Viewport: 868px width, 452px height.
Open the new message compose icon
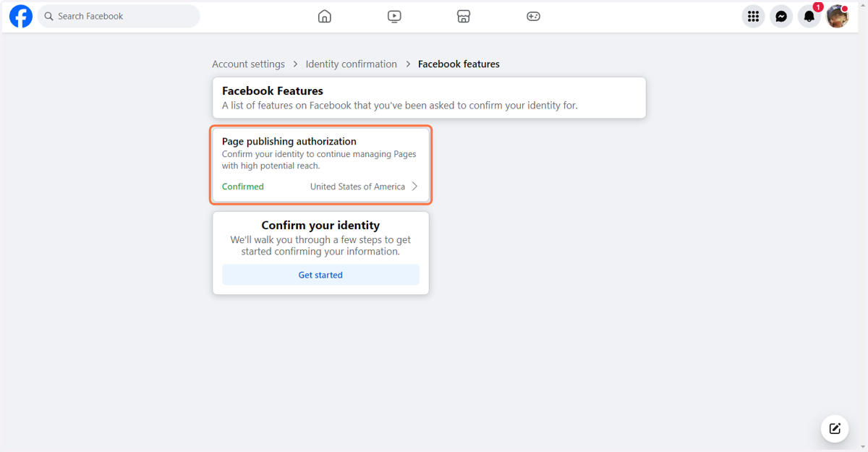pyautogui.click(x=835, y=429)
